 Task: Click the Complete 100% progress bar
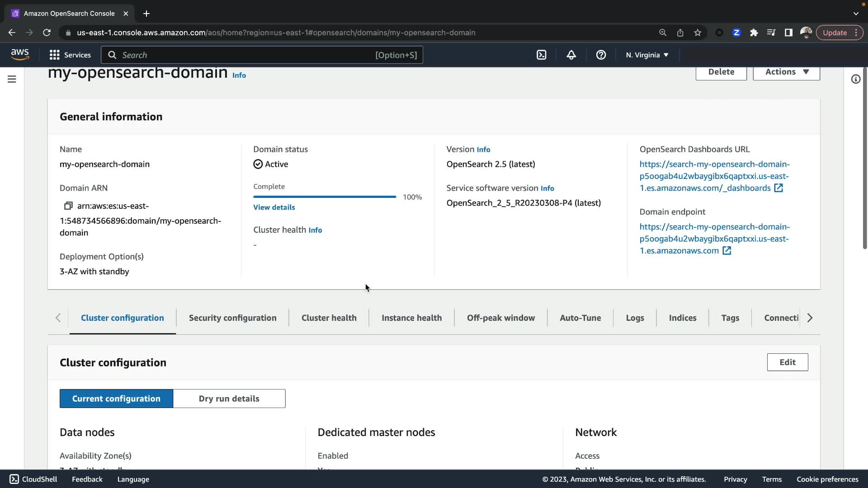[x=325, y=197]
